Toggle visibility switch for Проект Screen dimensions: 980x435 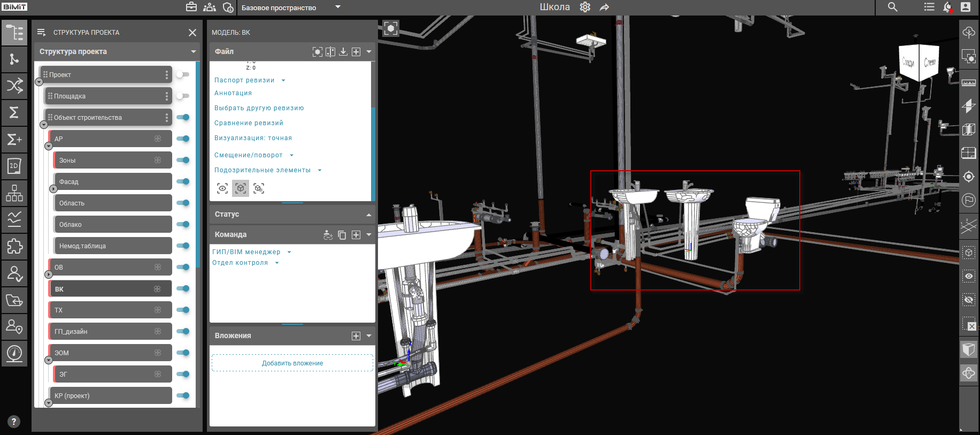(x=183, y=74)
